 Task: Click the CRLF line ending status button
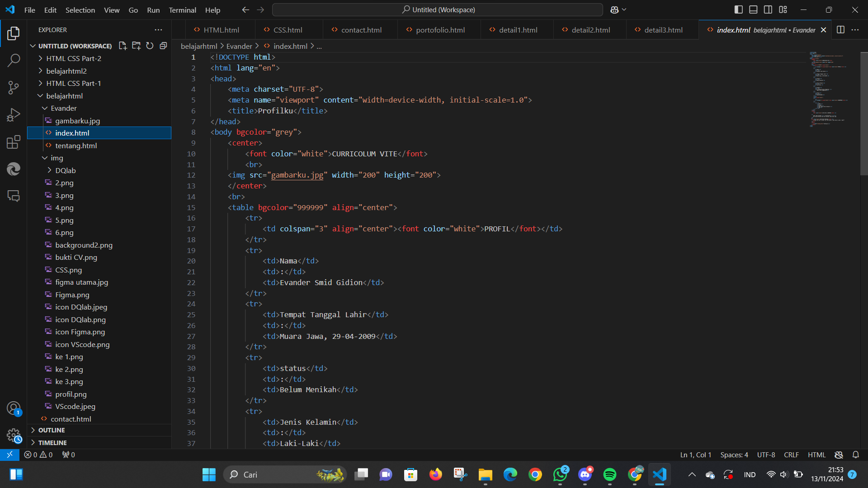[791, 455]
